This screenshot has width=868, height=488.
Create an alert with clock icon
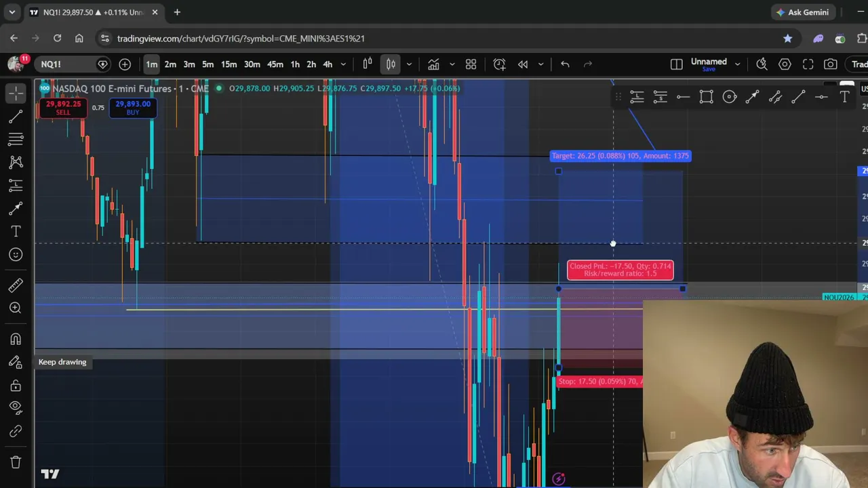[x=500, y=64]
